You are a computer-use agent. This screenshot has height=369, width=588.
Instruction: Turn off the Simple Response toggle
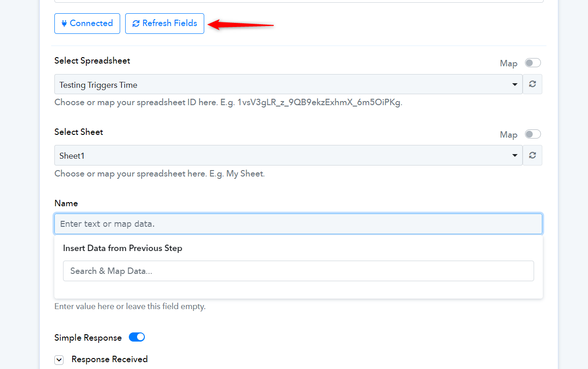point(137,337)
